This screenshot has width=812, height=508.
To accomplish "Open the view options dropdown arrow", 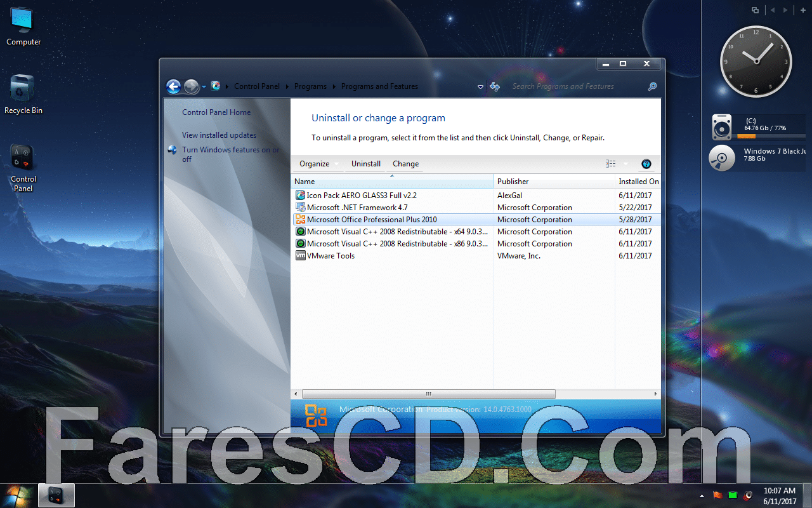I will coord(625,164).
